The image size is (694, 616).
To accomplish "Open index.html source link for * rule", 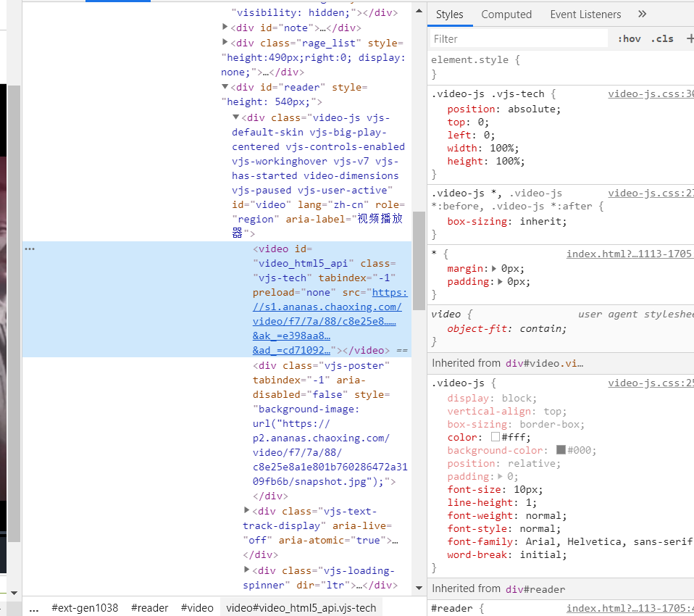I will 629,254.
